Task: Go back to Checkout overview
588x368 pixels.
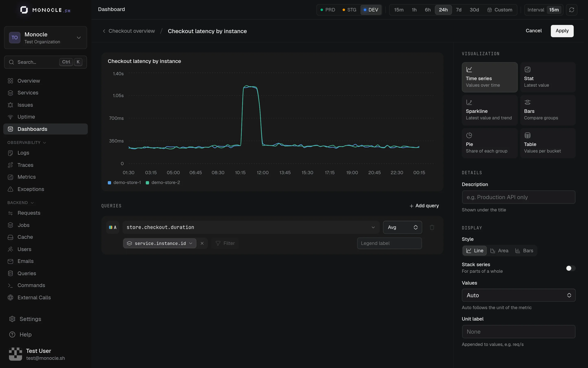Action: pyautogui.click(x=129, y=31)
